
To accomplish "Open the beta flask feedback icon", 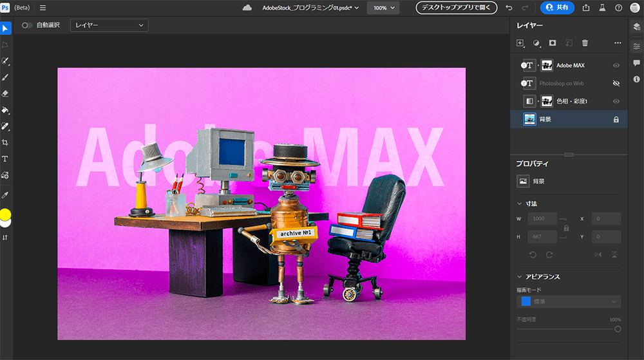I will pyautogui.click(x=602, y=8).
